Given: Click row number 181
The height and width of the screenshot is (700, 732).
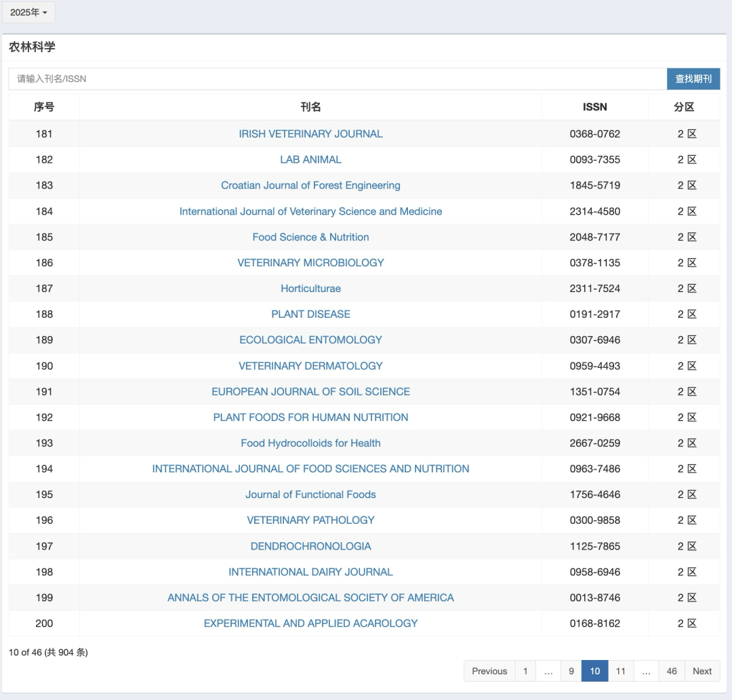Looking at the screenshot, I should tap(44, 134).
